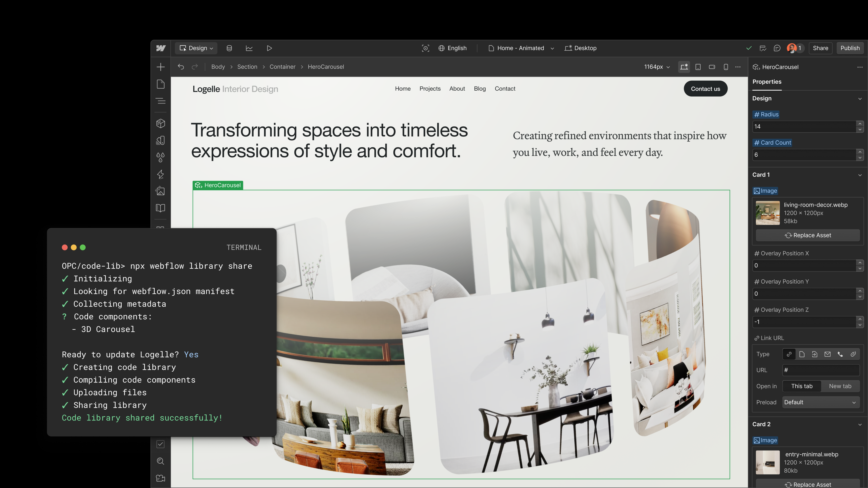Screen dimensions: 868x488
Task: Select "This tab" open-in option
Action: [x=802, y=386]
